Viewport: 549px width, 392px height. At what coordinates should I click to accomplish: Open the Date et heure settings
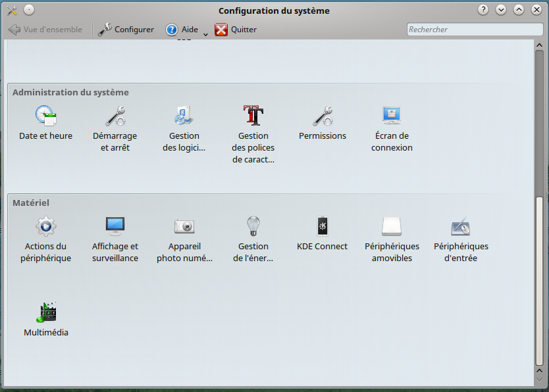[x=46, y=116]
